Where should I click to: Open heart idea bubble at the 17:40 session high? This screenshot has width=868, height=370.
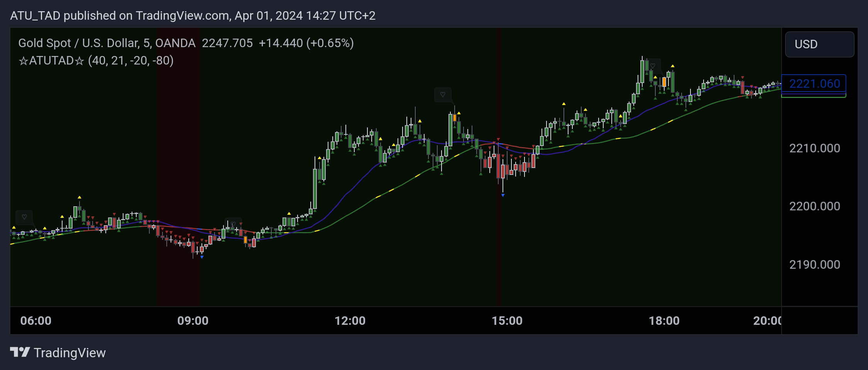pos(653,66)
